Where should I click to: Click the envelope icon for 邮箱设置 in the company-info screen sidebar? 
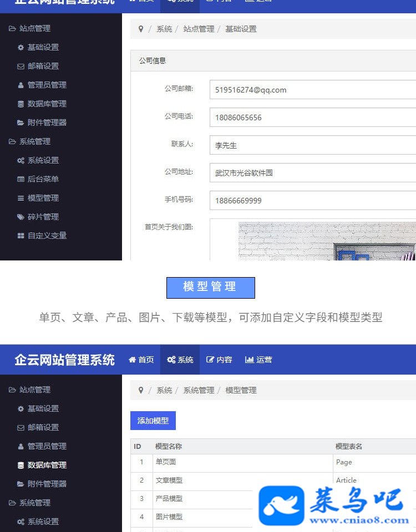[21, 66]
